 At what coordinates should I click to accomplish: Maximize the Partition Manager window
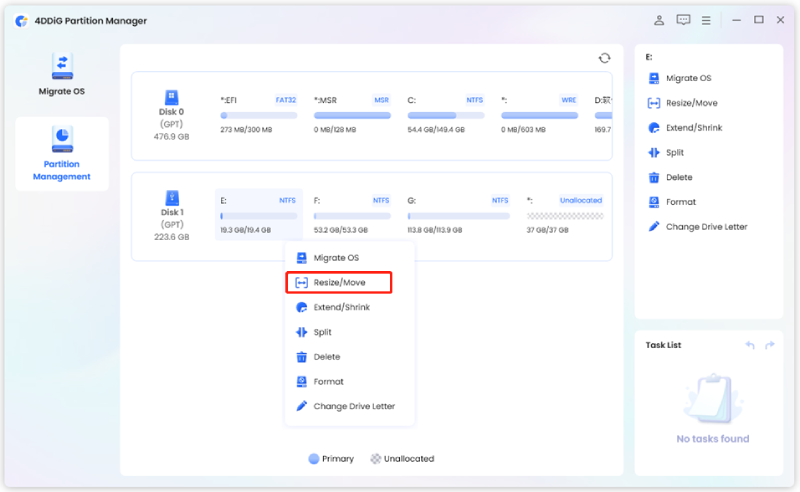[x=759, y=20]
